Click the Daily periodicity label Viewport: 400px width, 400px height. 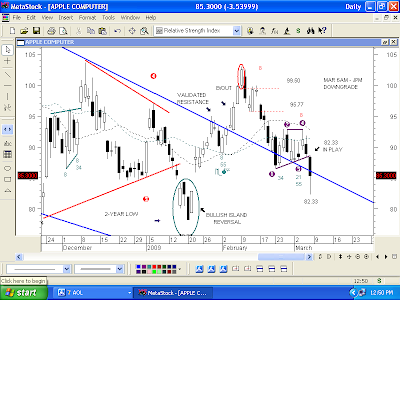pyautogui.click(x=353, y=7)
